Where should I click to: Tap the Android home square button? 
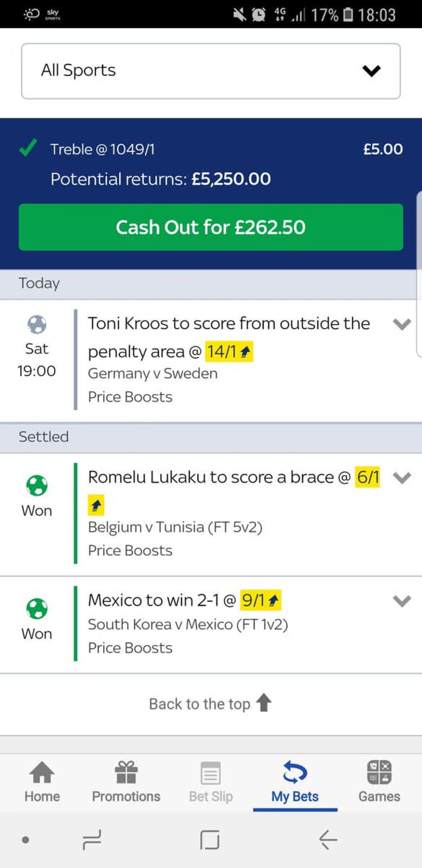pyautogui.click(x=210, y=839)
